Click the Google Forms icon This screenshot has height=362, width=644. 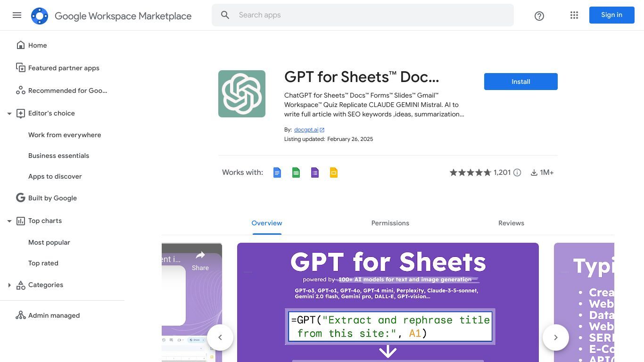click(x=315, y=173)
